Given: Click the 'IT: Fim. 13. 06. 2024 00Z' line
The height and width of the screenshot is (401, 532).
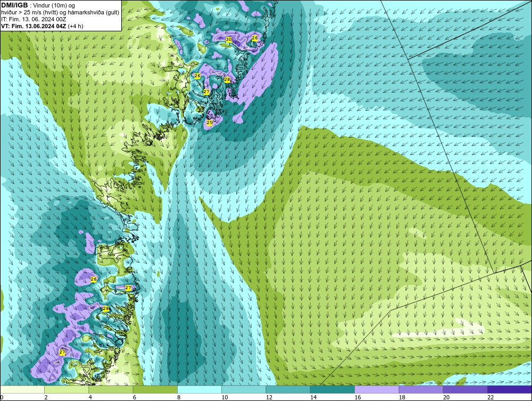Looking at the screenshot, I should [34, 19].
